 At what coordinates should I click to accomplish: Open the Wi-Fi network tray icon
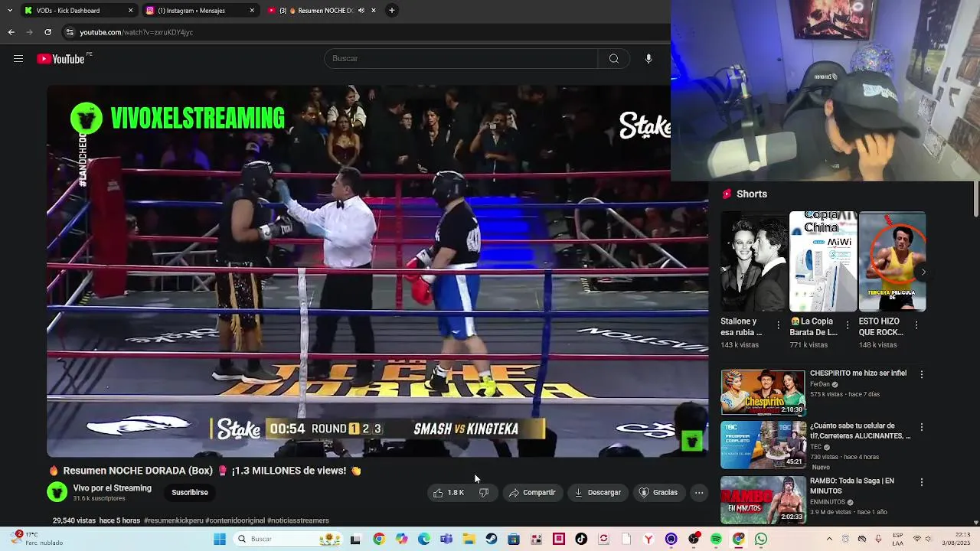pos(917,539)
